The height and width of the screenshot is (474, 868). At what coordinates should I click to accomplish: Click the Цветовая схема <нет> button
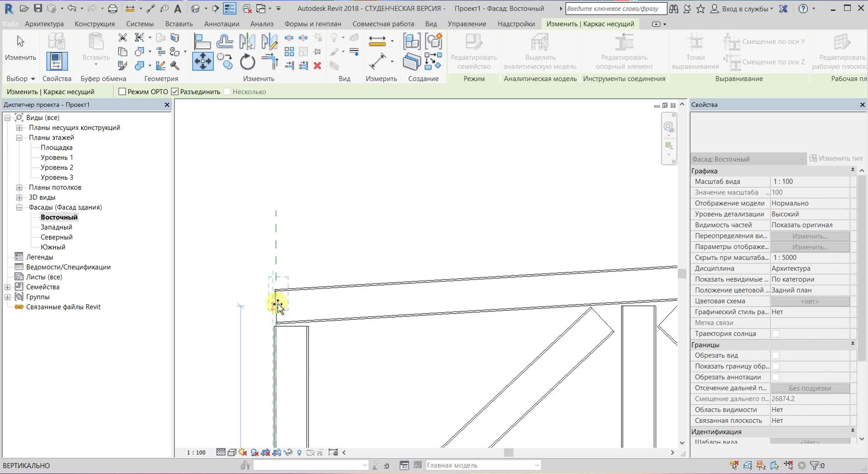point(810,301)
